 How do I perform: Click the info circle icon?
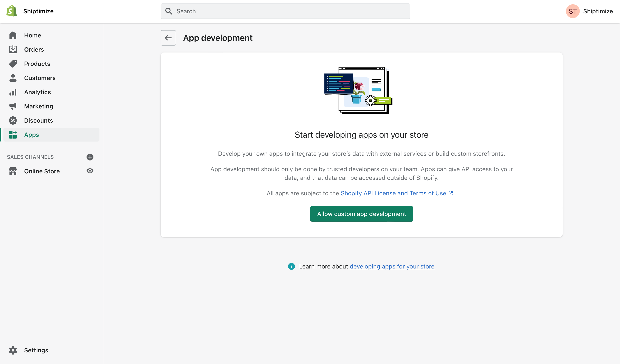point(291,266)
